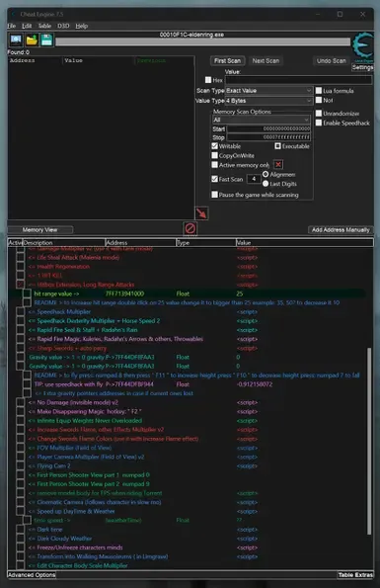Image resolution: width=380 pixels, height=588 pixels.
Task: Activate FOV Multiplier script checkbox
Action: [x=20, y=448]
